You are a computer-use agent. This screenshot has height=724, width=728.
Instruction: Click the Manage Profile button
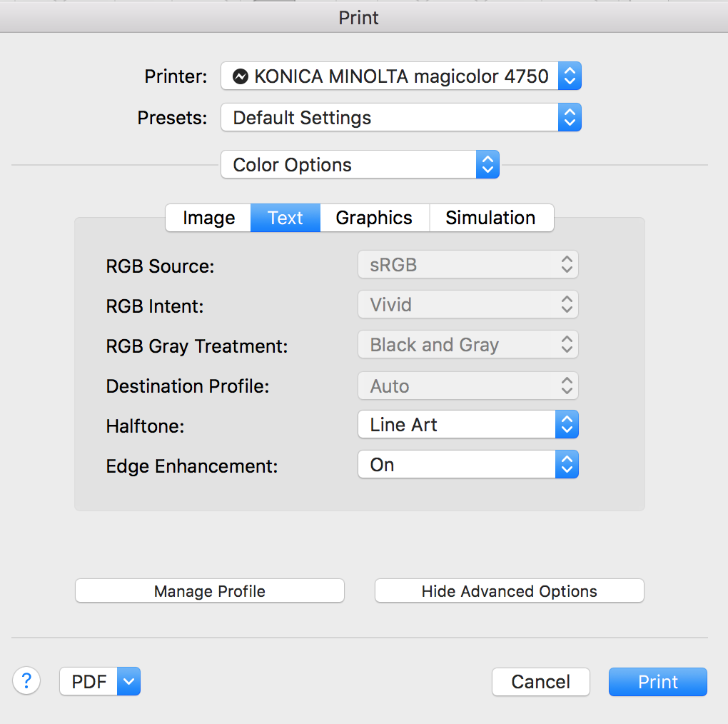click(209, 591)
